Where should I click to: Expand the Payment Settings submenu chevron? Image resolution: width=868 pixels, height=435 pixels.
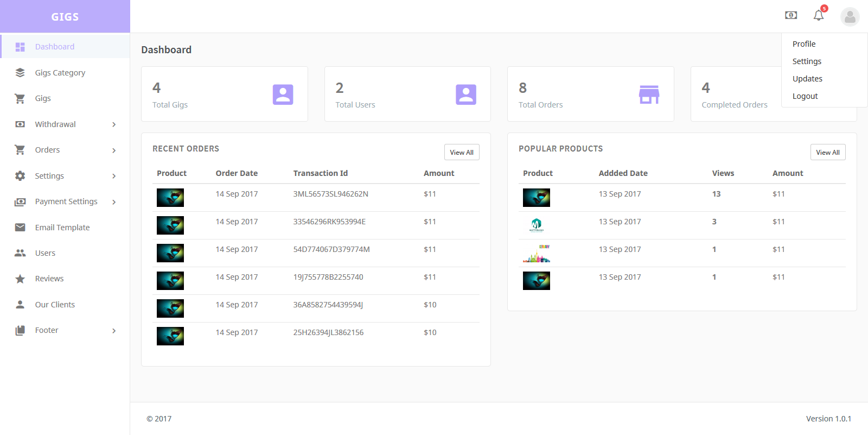coord(114,202)
